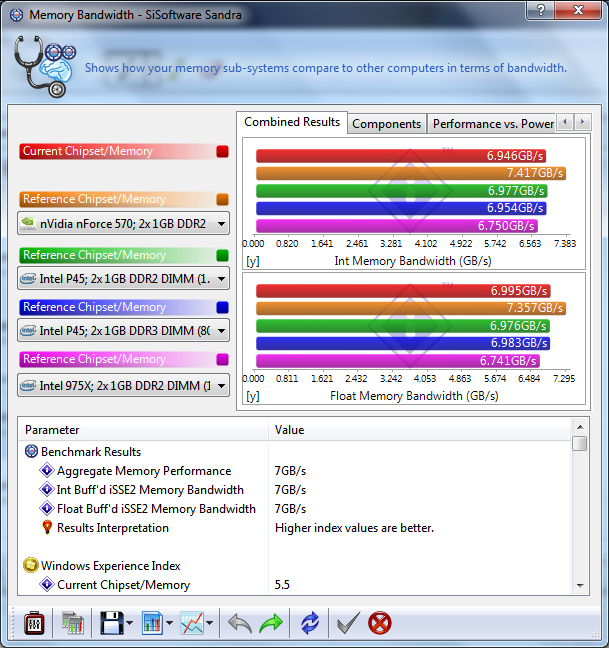Click Aggregate Memory Performance diamond icon
609x648 pixels.
point(47,470)
